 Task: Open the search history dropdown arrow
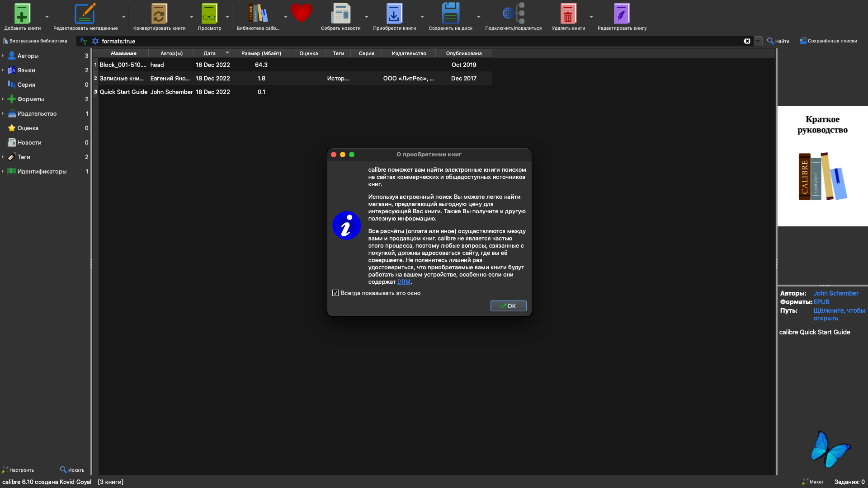tap(758, 41)
